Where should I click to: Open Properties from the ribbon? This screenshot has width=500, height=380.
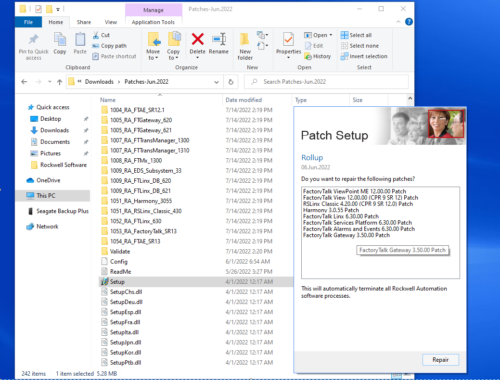click(288, 40)
